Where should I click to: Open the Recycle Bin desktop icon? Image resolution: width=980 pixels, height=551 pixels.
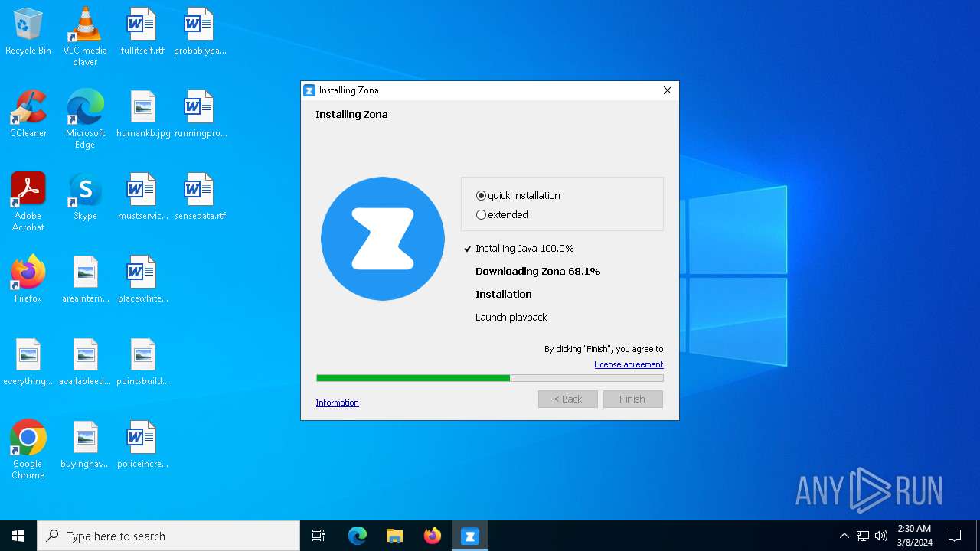click(x=28, y=32)
